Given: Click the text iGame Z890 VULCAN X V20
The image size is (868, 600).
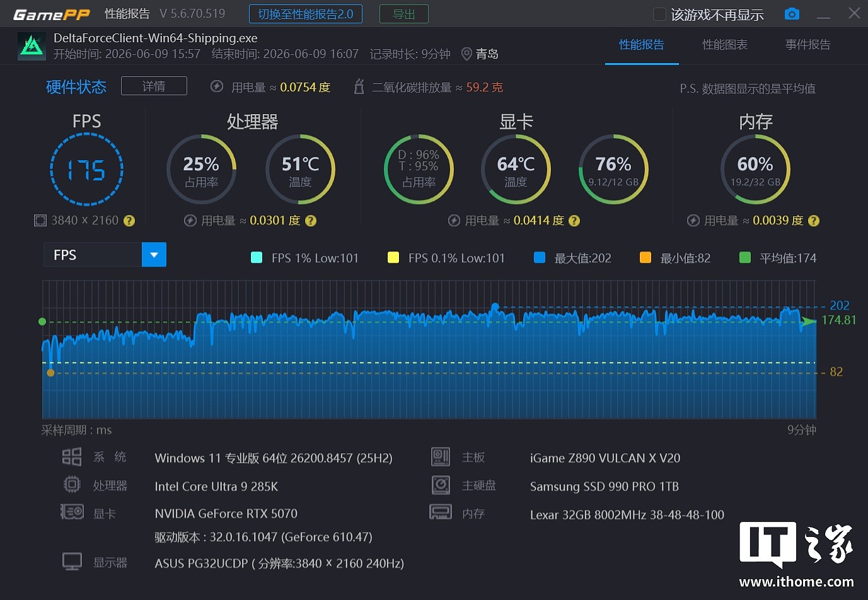Looking at the screenshot, I should (605, 458).
